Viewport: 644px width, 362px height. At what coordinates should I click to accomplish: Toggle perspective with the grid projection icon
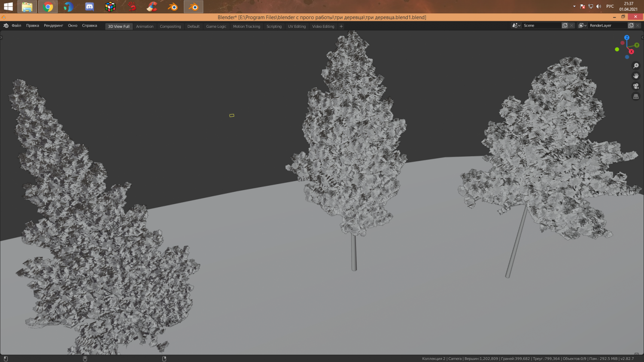pos(636,96)
